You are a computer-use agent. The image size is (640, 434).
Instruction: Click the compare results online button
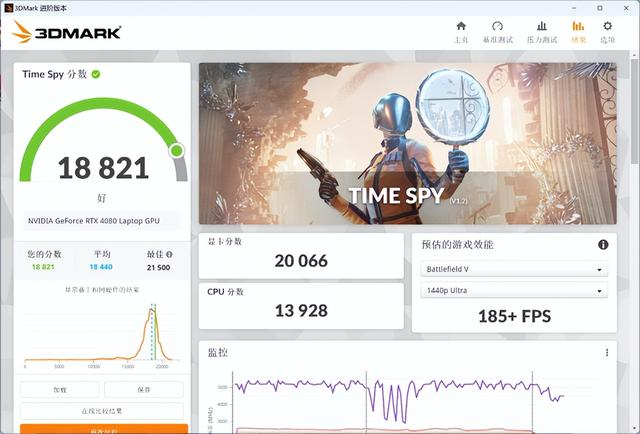click(x=102, y=411)
